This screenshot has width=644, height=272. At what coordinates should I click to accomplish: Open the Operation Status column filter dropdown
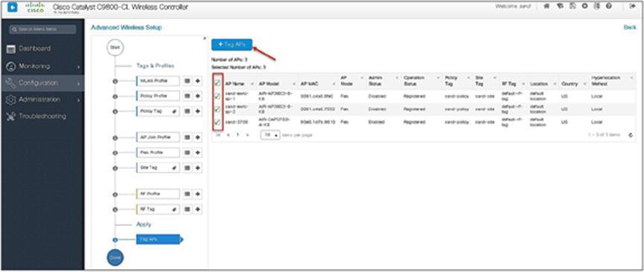(438, 78)
